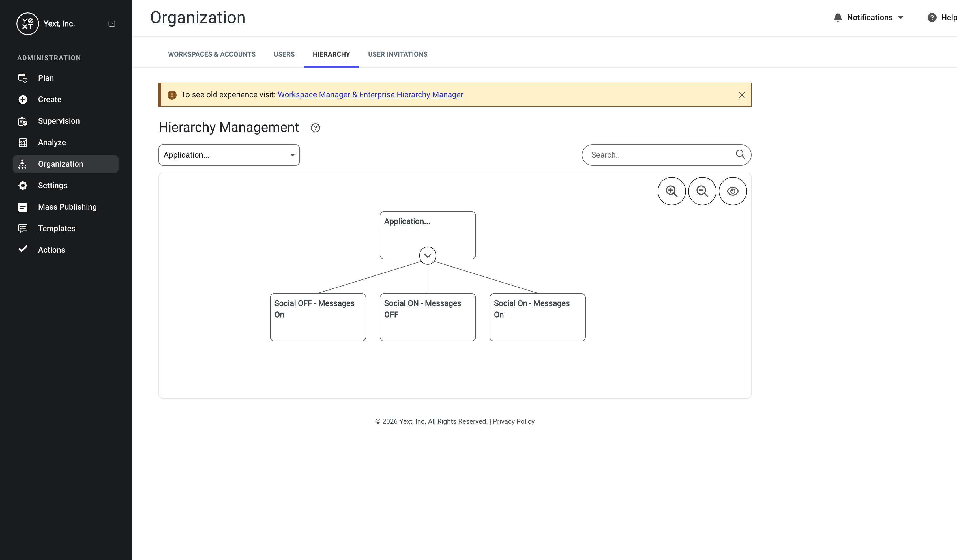Open the Privacy Policy link
Image resolution: width=957 pixels, height=560 pixels.
pos(513,421)
